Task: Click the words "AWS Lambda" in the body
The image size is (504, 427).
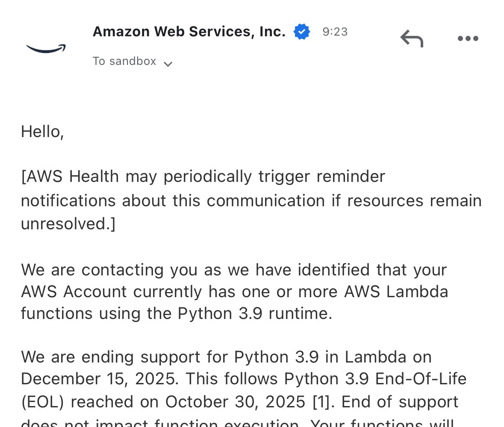Action: 396,292
